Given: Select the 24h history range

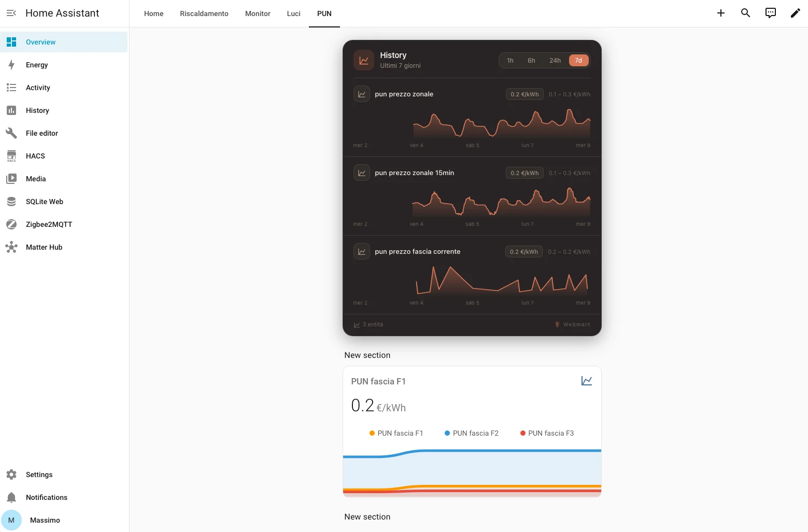Looking at the screenshot, I should [x=555, y=61].
